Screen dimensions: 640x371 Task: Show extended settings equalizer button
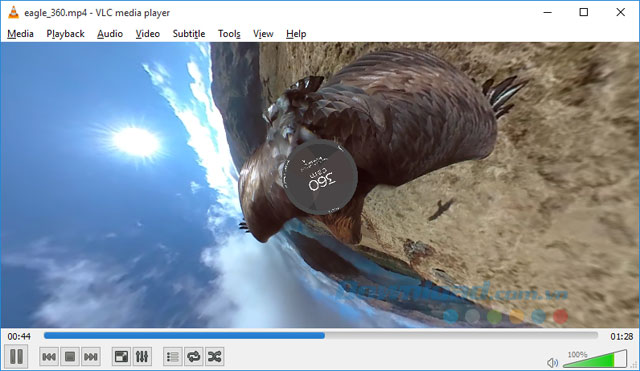(142, 357)
